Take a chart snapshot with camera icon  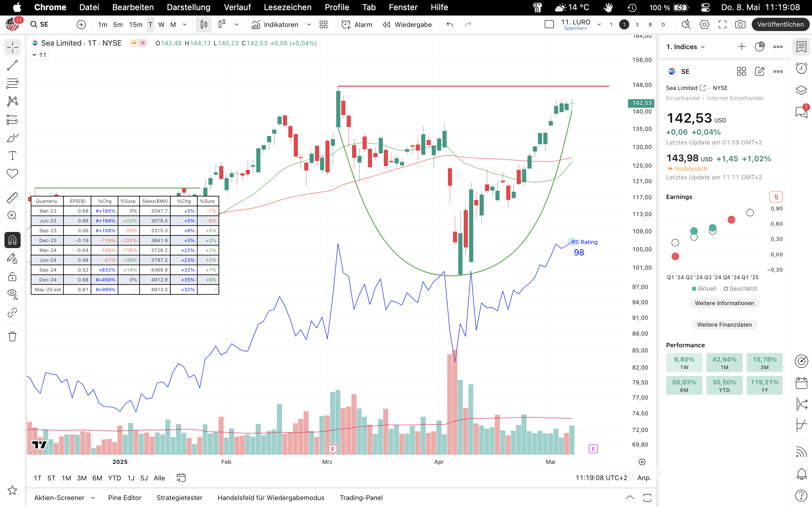(x=740, y=24)
